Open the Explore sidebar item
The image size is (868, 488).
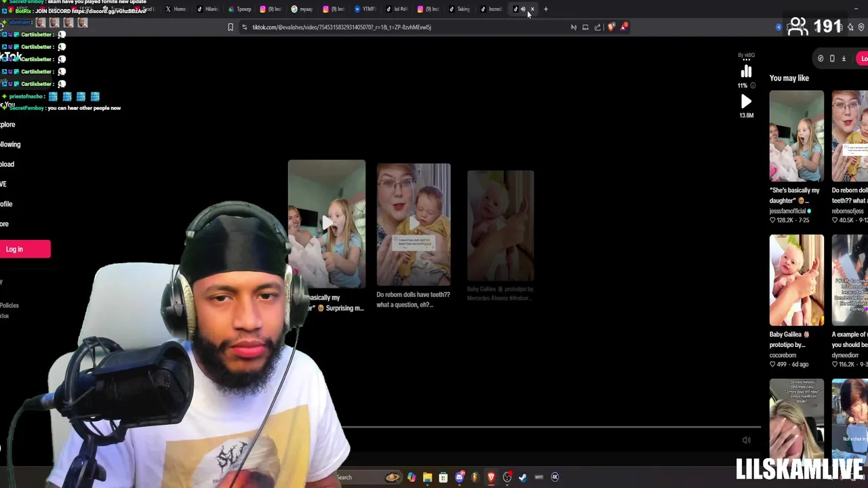tap(7, 125)
